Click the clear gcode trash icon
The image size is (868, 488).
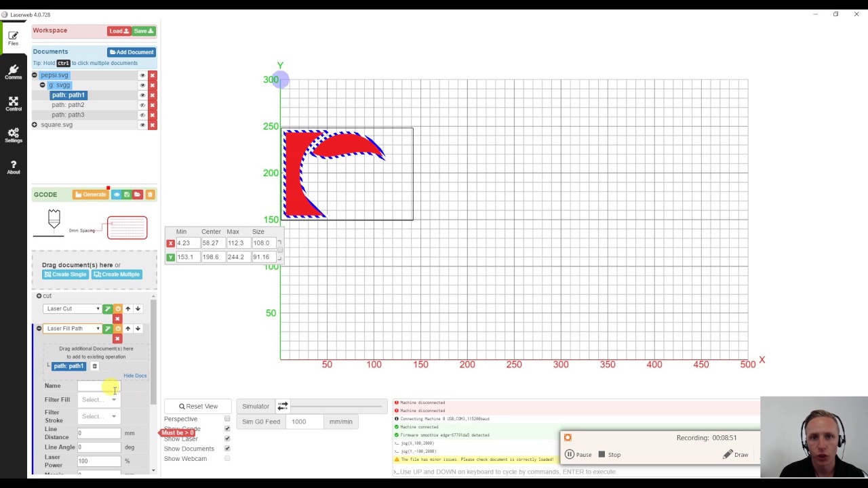click(x=151, y=195)
